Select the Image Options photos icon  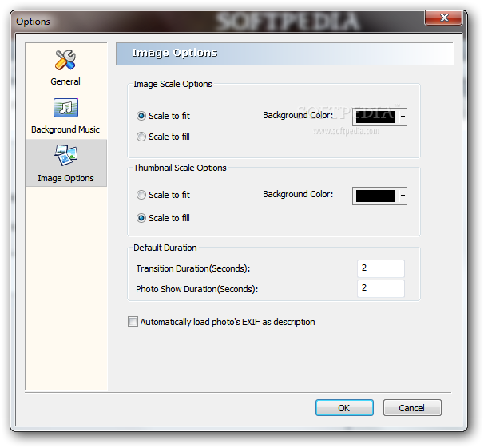pos(66,155)
